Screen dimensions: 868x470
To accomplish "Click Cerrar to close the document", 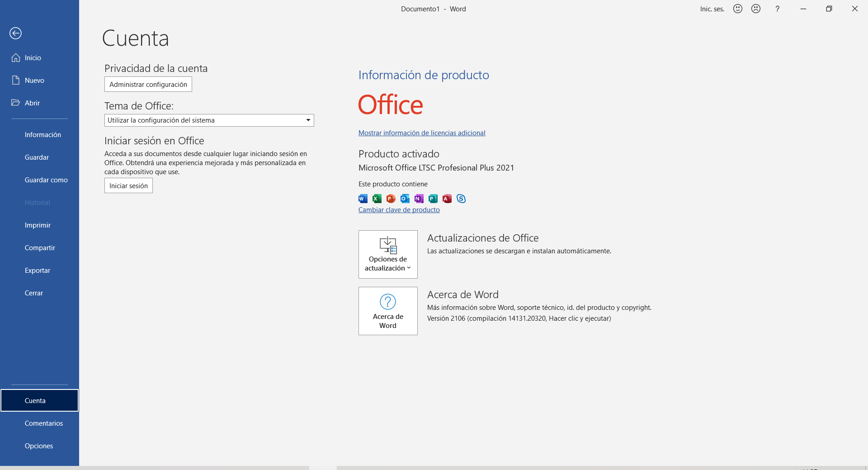I will click(x=39, y=293).
